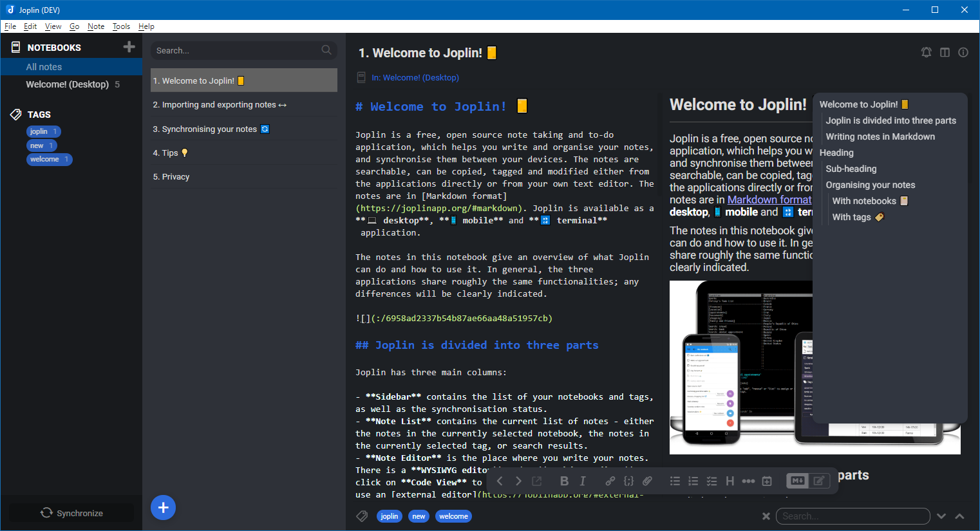This screenshot has width=980, height=531.
Task: Jump to 'With notebooks' in the outline
Action: 870,201
